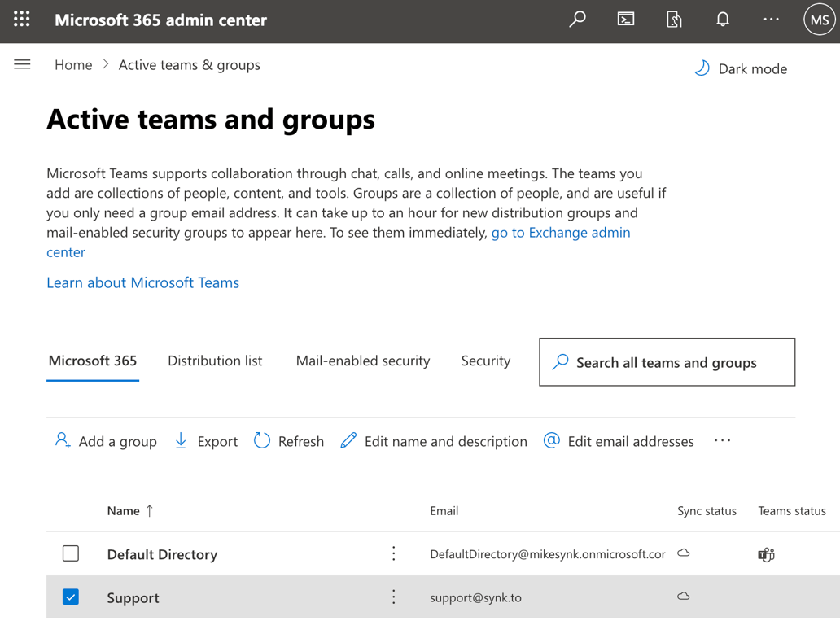Open Default Directory row's vertical dots menu

pos(394,553)
